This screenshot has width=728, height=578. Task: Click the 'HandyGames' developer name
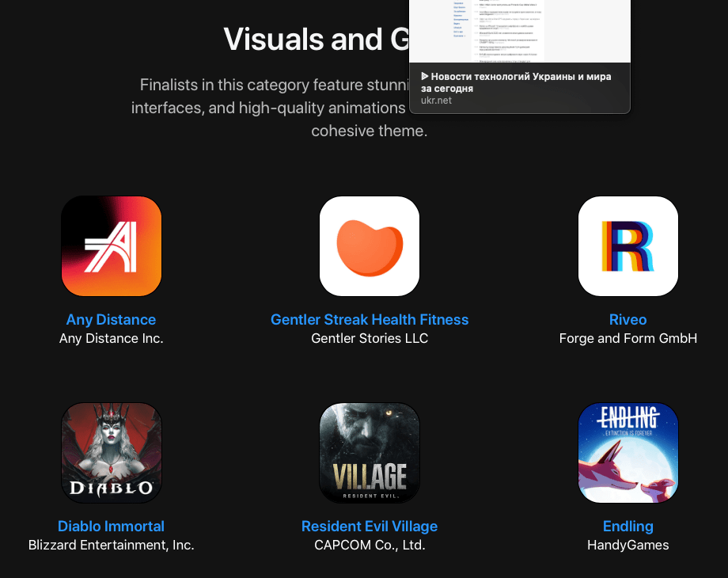[628, 545]
